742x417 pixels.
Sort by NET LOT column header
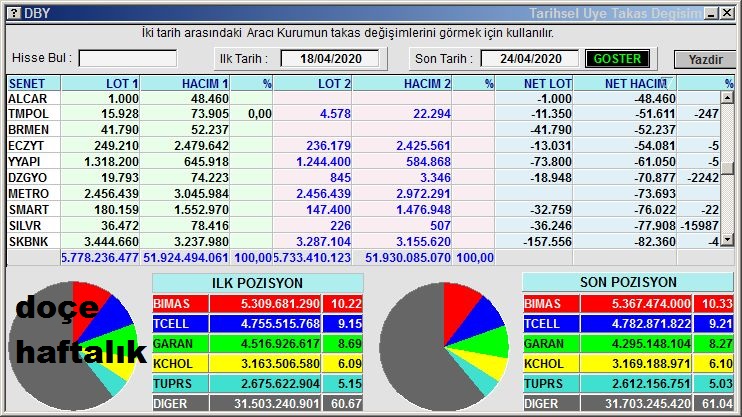coord(534,84)
